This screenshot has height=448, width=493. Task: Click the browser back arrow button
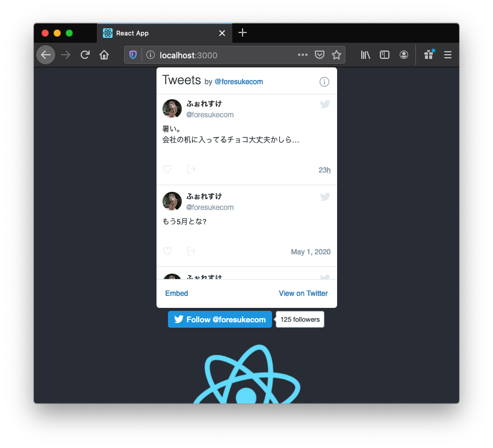pyautogui.click(x=46, y=55)
